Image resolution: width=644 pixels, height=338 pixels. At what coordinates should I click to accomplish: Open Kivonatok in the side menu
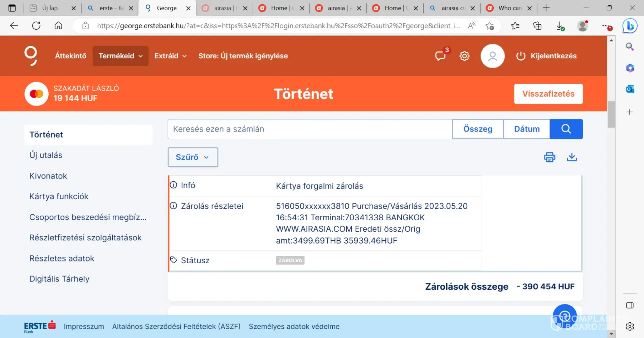48,176
